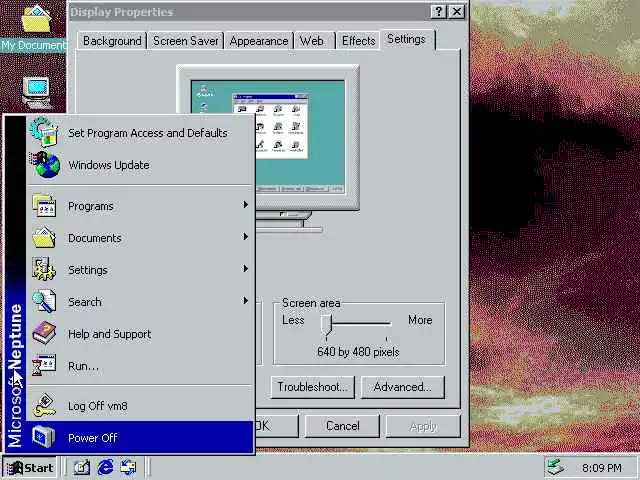
Task: Switch to the Background tab
Action: pyautogui.click(x=112, y=41)
